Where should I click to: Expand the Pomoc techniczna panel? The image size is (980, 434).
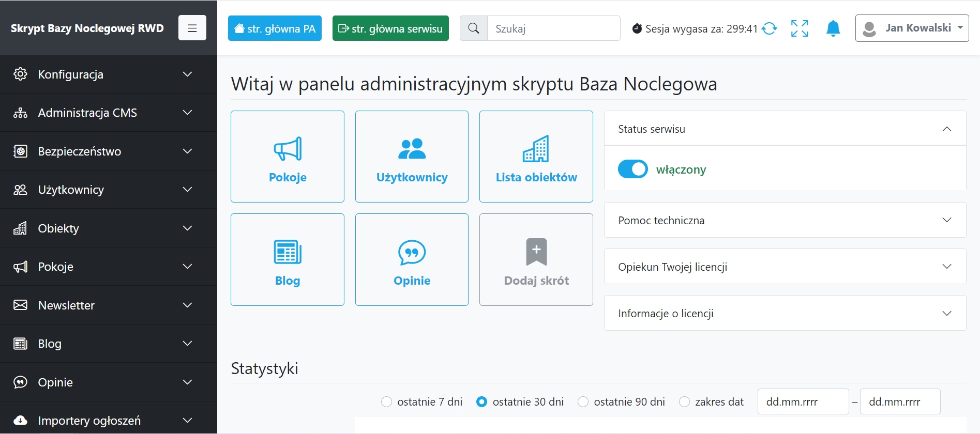pos(785,220)
